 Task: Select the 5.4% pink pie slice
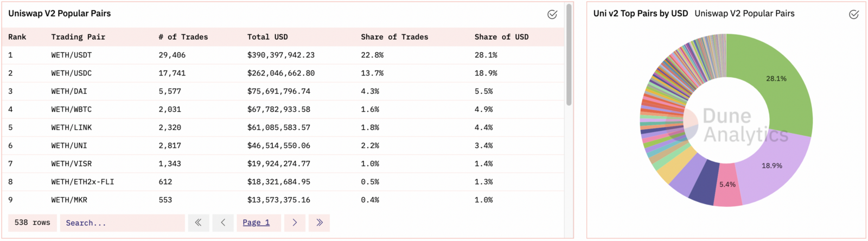(x=727, y=185)
